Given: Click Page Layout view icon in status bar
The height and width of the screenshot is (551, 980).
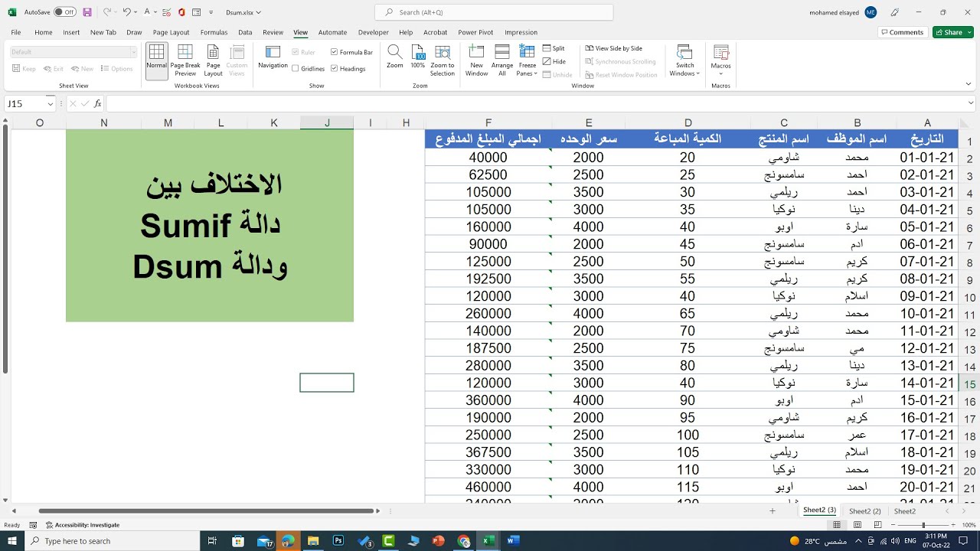Looking at the screenshot, I should click(x=857, y=525).
